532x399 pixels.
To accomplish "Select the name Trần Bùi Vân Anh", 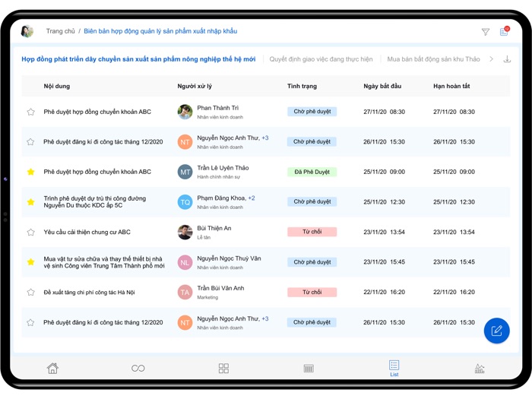I will pos(220,288).
